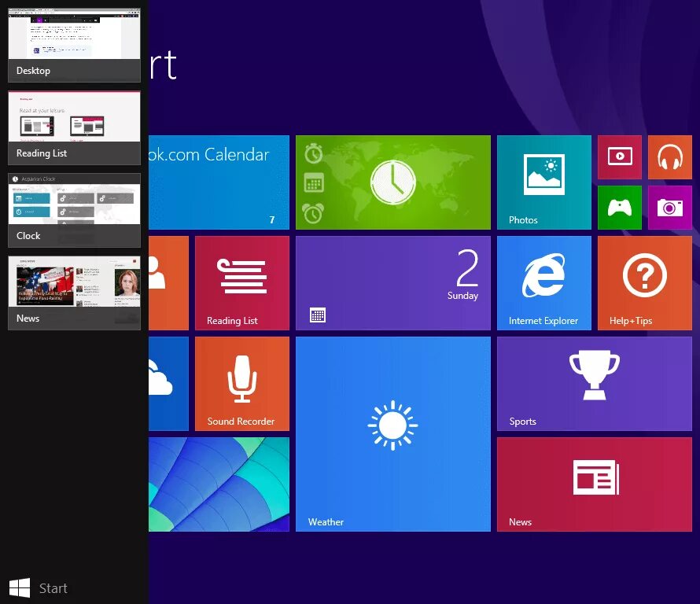This screenshot has height=604, width=700.
Task: Open the People tile
Action: click(168, 283)
